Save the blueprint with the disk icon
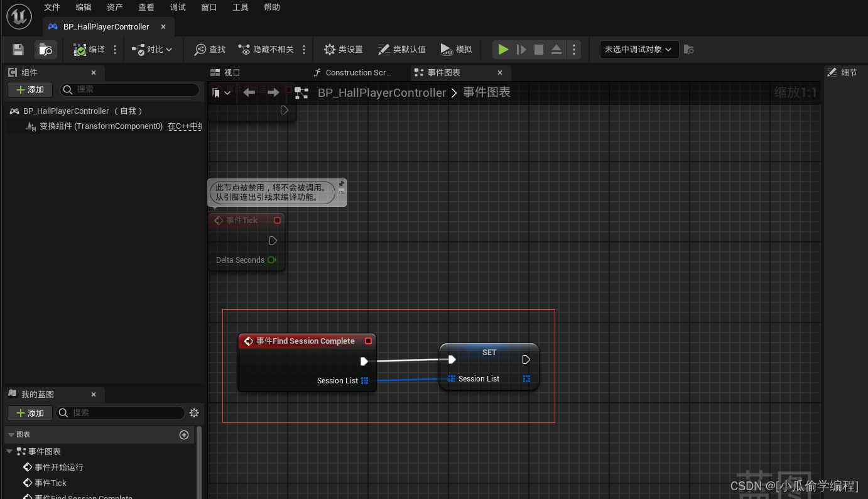The height and width of the screenshot is (499, 868). 18,49
